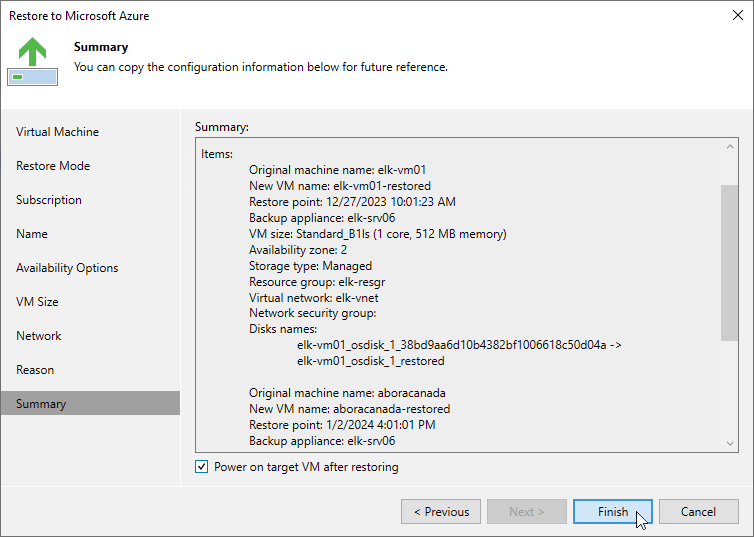The width and height of the screenshot is (754, 537).
Task: Click the summary scrollbar down arrow
Action: pyautogui.click(x=730, y=443)
